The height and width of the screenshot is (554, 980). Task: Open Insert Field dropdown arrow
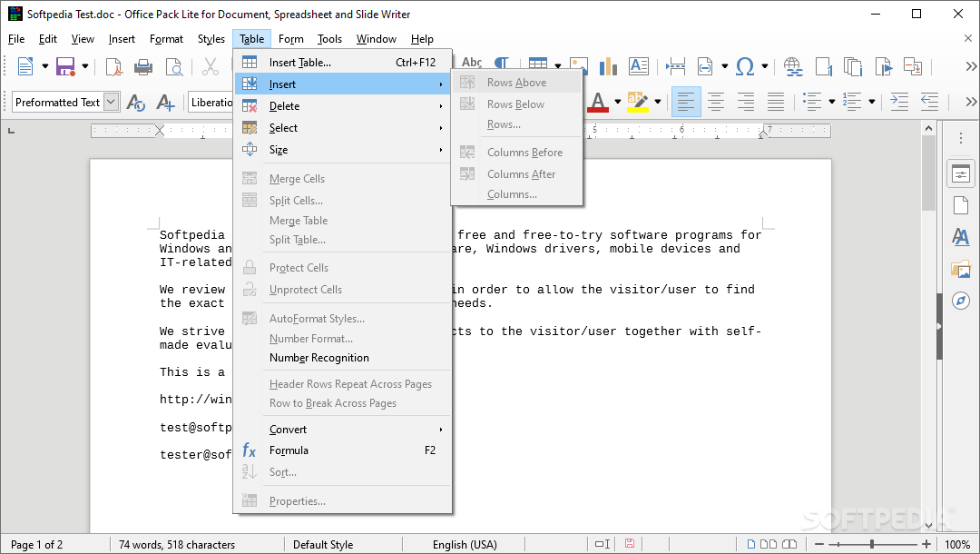click(x=724, y=66)
